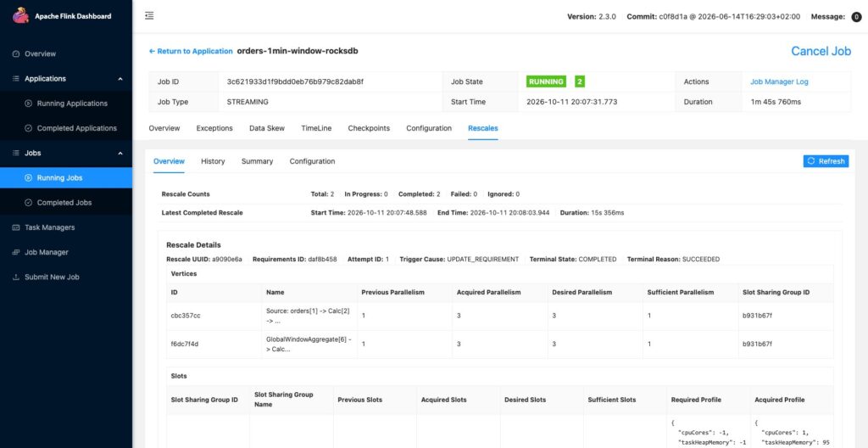Switch to the Data Skew tab
The width and height of the screenshot is (868, 448).
pos(267,128)
